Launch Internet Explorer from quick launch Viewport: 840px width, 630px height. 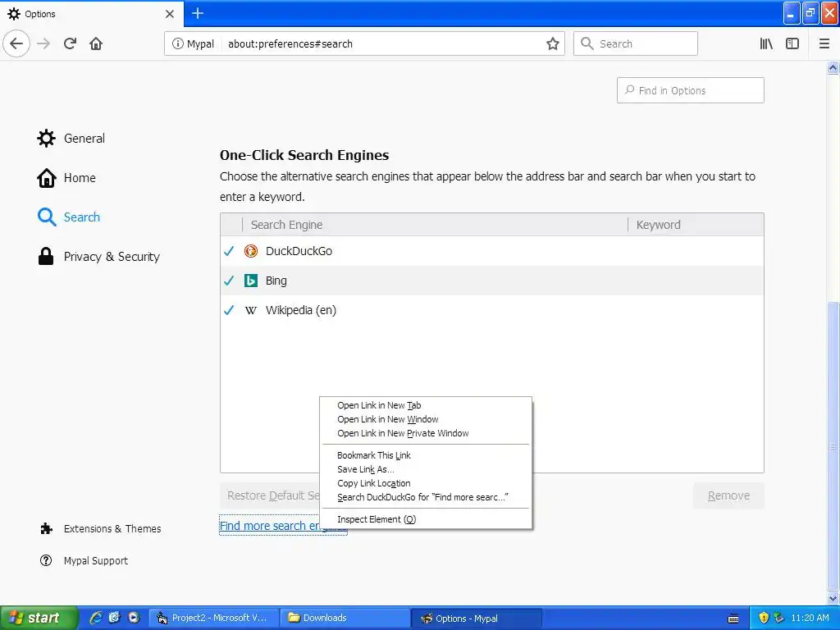[x=95, y=618]
